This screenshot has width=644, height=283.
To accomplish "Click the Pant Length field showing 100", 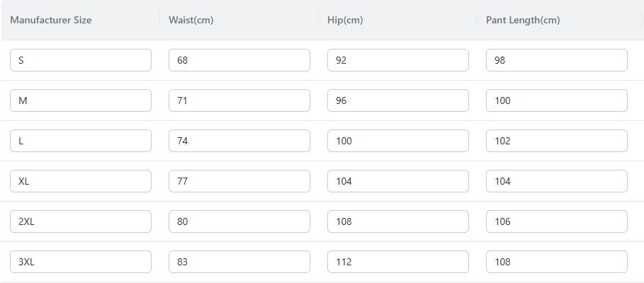I will (x=557, y=100).
